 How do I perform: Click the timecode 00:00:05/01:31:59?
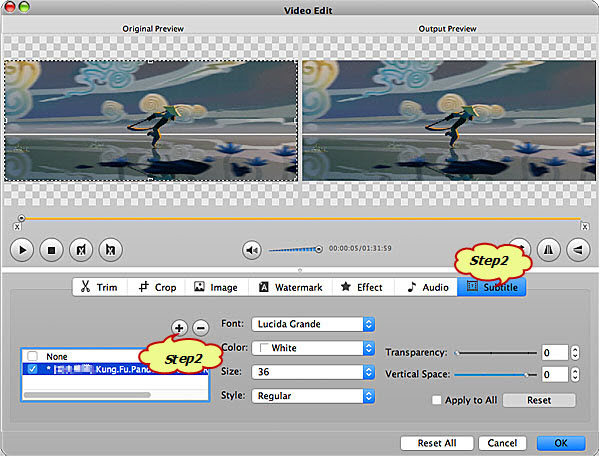[360, 248]
